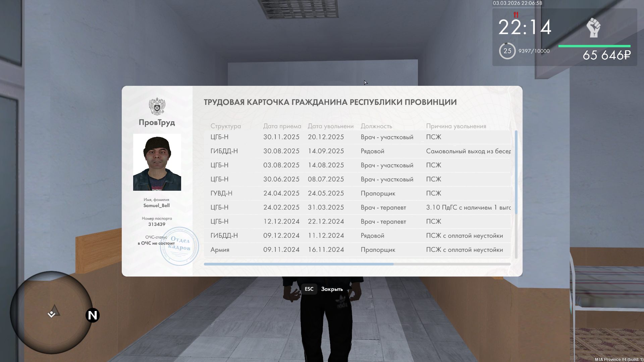
Task: Click the Причина увольнения column header
Action: click(x=456, y=126)
